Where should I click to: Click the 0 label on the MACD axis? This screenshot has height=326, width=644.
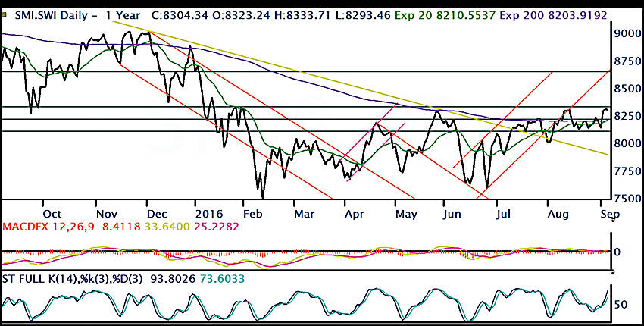click(619, 252)
